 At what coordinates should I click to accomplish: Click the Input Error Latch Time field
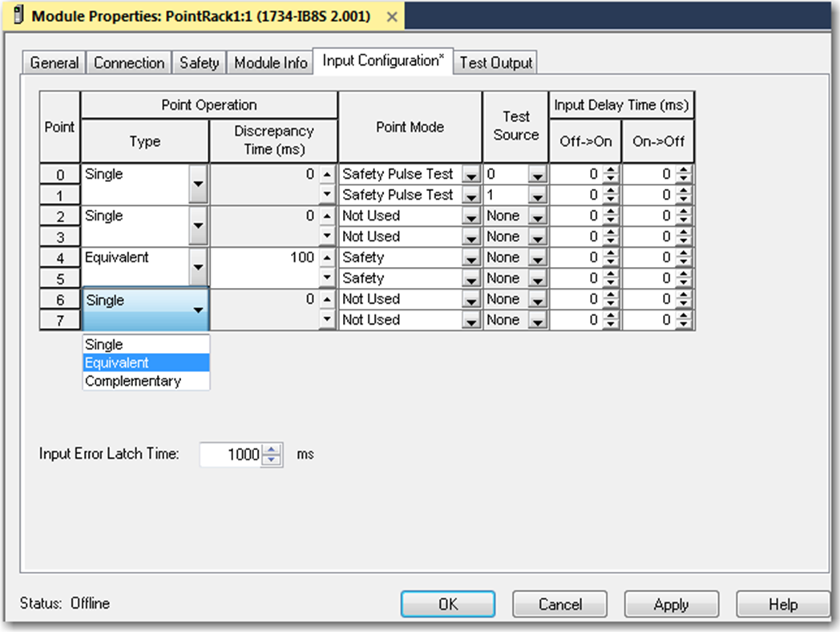pyautogui.click(x=232, y=455)
